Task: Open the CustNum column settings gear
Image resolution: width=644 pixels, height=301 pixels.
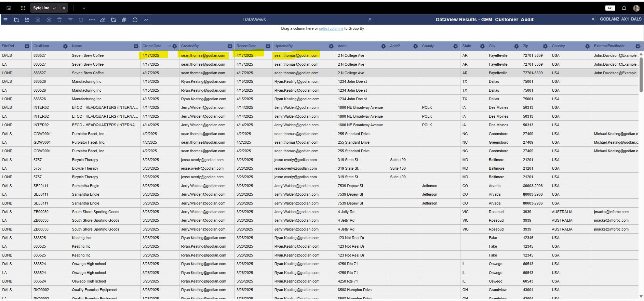Action: point(65,46)
